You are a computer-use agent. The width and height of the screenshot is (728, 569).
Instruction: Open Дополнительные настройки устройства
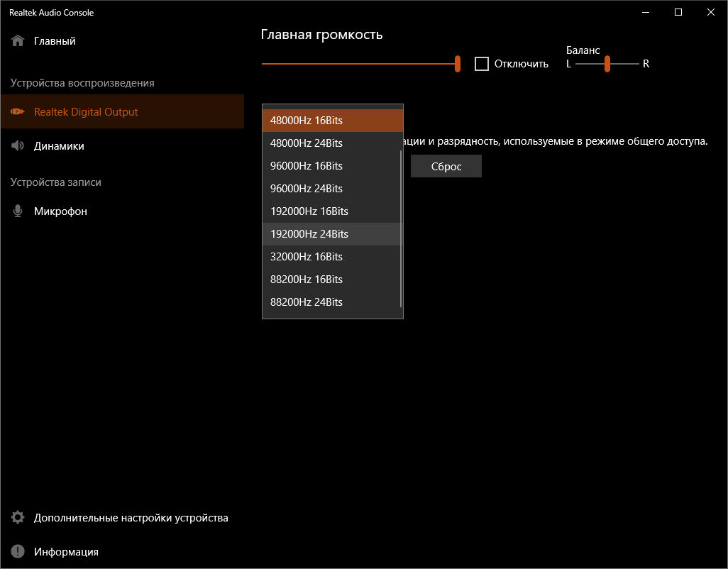(x=123, y=517)
